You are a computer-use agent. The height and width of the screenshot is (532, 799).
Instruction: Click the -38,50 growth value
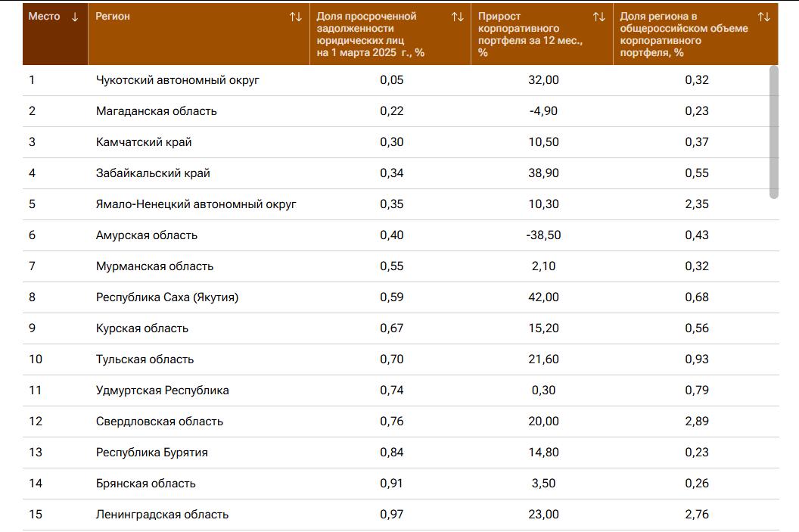point(543,235)
